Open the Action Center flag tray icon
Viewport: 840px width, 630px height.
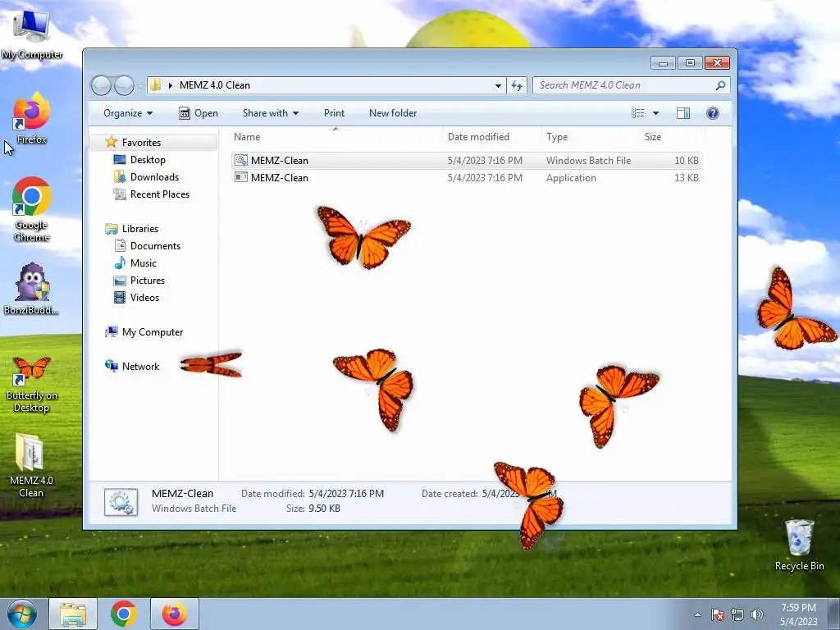(x=718, y=614)
